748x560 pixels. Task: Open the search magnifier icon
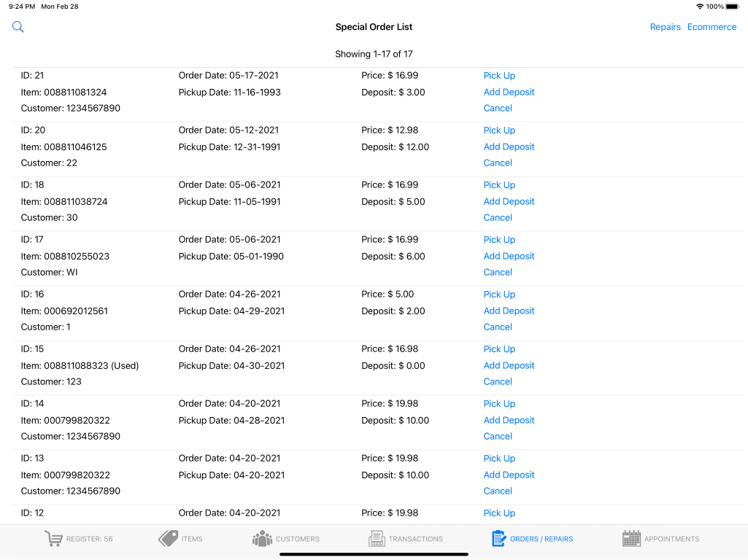point(18,27)
